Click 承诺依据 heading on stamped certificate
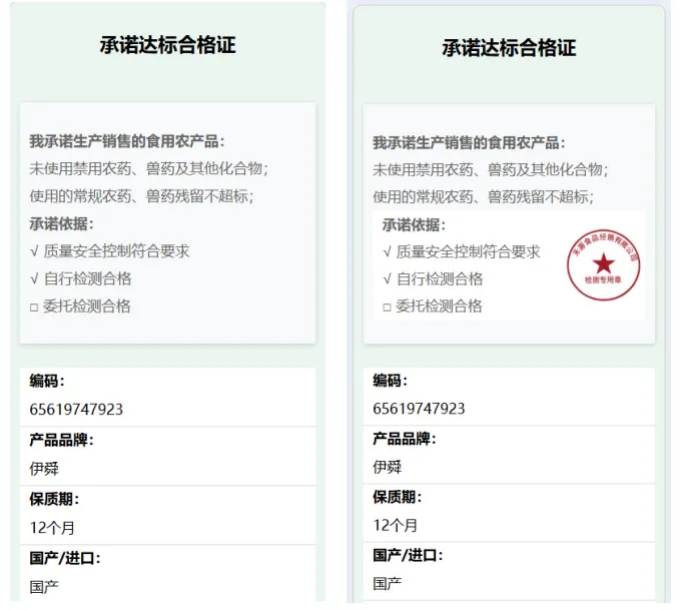The image size is (692, 609). (413, 225)
